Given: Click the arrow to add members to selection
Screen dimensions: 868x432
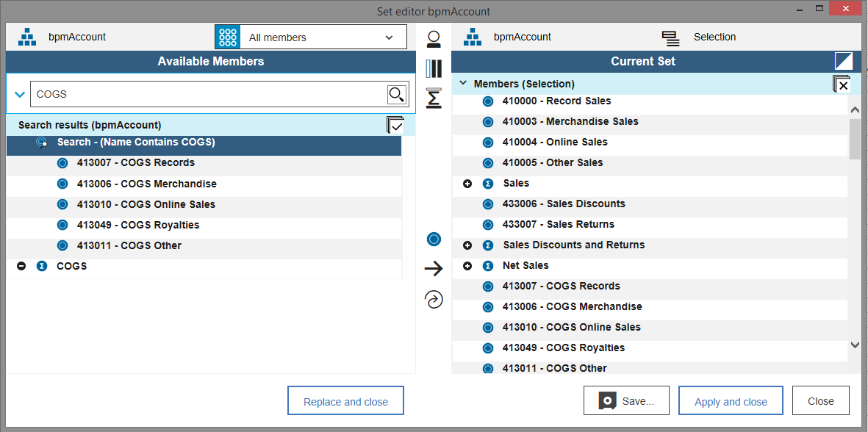Looking at the screenshot, I should [434, 268].
